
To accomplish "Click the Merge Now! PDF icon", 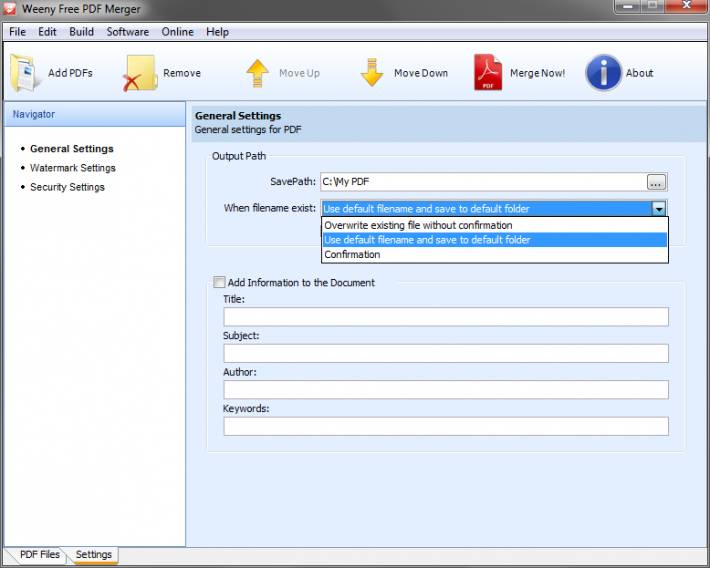I will coord(488,72).
